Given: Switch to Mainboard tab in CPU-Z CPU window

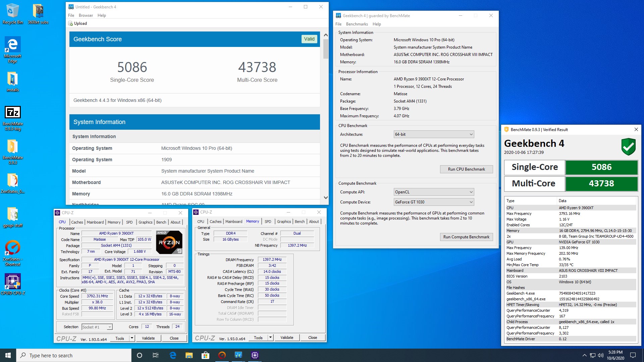Looking at the screenshot, I should 95,222.
